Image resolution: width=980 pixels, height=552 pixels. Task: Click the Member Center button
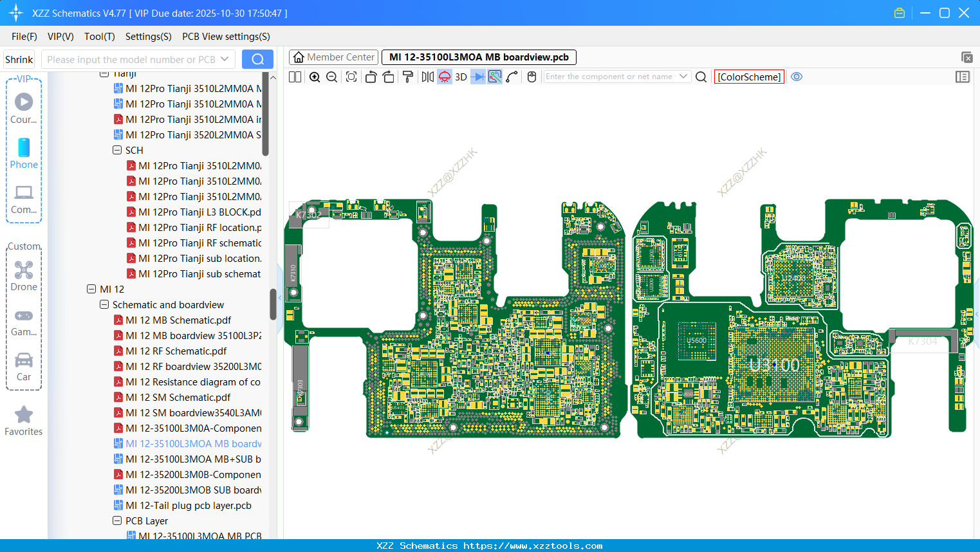[x=333, y=57]
